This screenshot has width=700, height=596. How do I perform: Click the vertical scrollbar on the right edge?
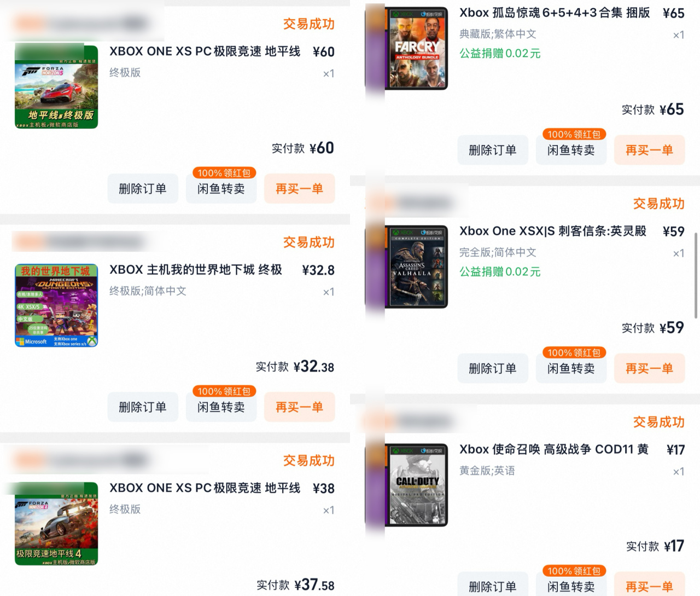pos(696,275)
